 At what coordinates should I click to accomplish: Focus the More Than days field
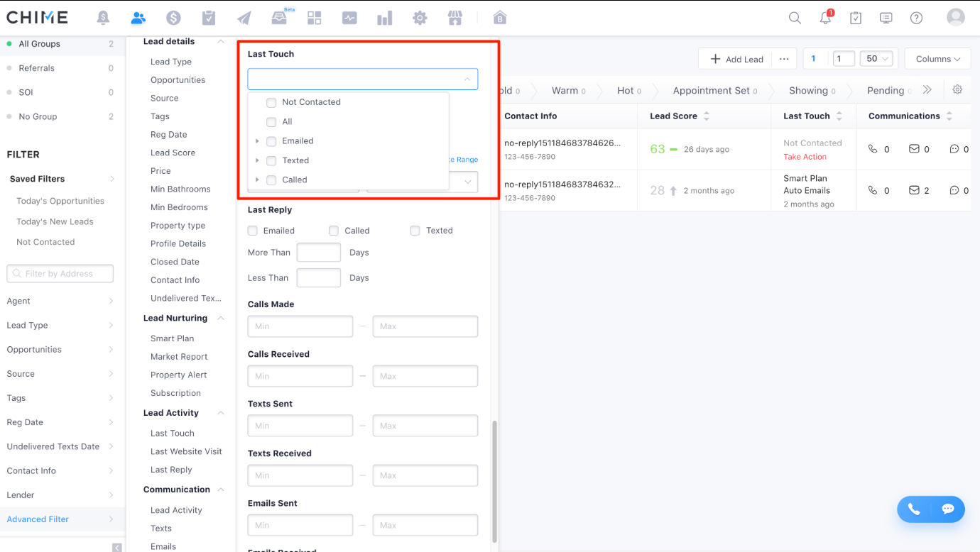(319, 253)
